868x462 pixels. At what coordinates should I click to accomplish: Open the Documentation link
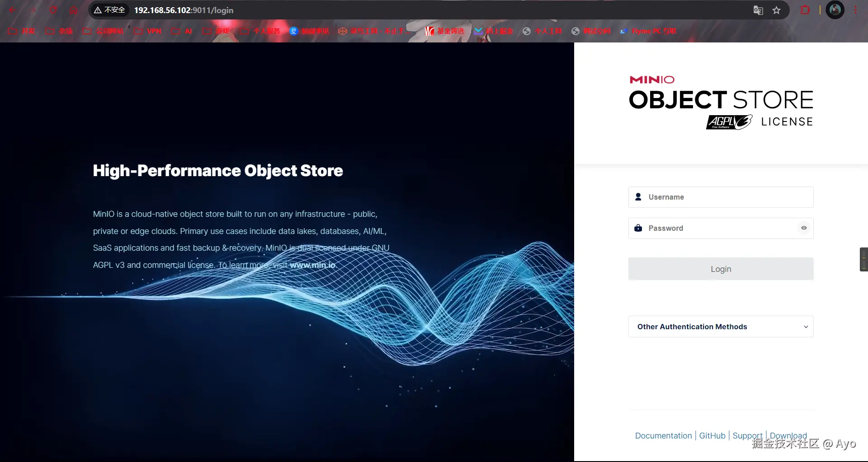pyautogui.click(x=663, y=436)
